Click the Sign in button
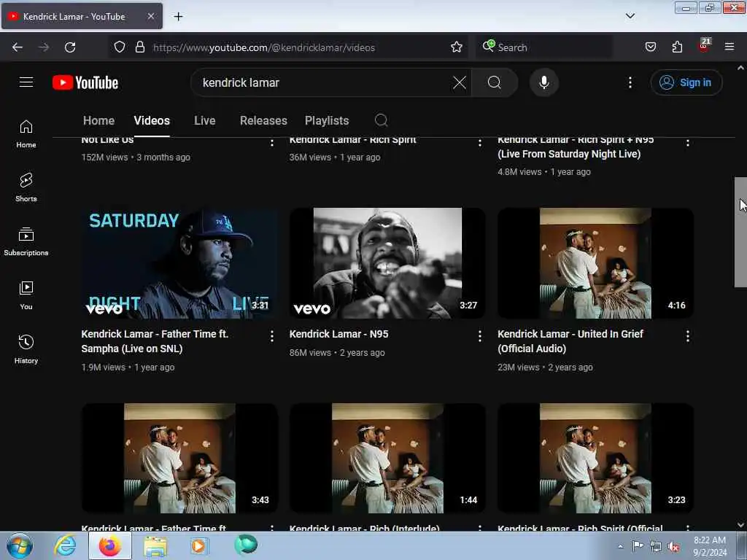The height and width of the screenshot is (560, 747). (x=686, y=82)
